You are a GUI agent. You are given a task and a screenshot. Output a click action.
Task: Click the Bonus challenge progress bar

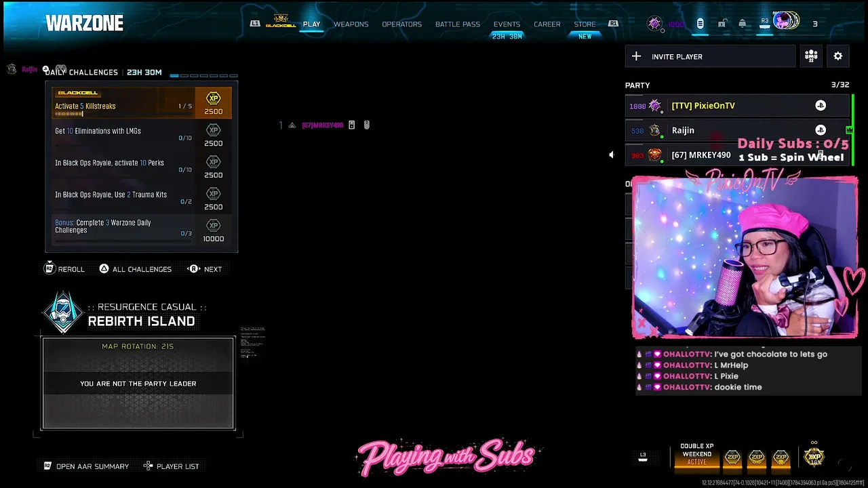point(123,242)
